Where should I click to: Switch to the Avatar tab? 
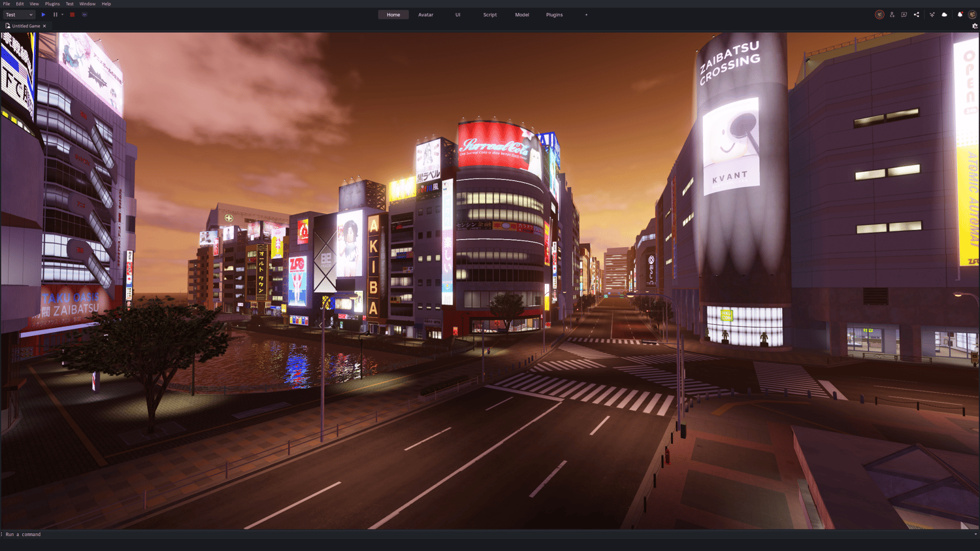click(x=426, y=14)
